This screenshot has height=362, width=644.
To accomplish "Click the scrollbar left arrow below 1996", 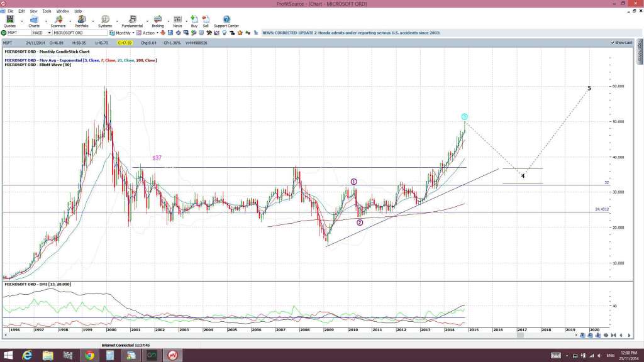I will click(5, 336).
